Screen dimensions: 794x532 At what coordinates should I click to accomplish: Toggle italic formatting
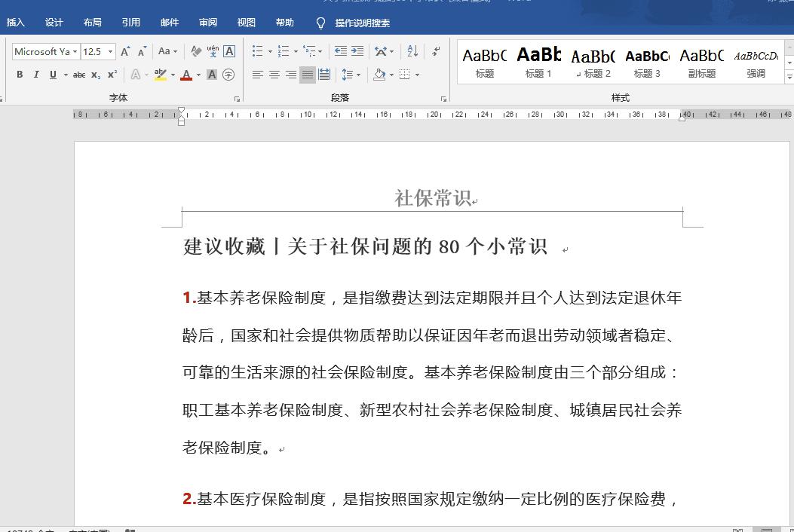click(x=35, y=74)
